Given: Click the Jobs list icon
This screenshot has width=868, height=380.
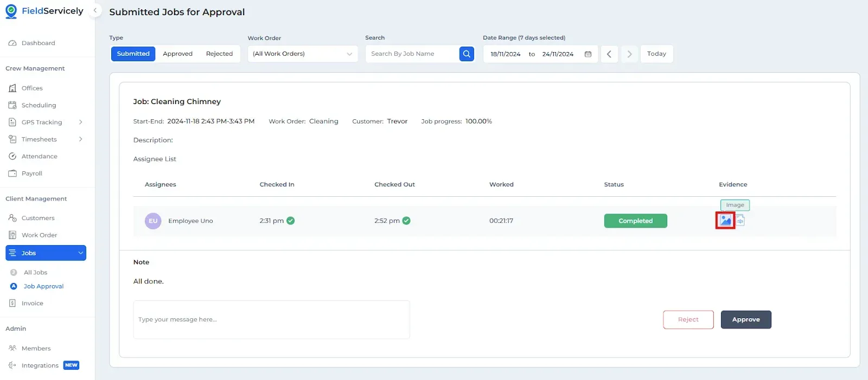Looking at the screenshot, I should point(12,253).
